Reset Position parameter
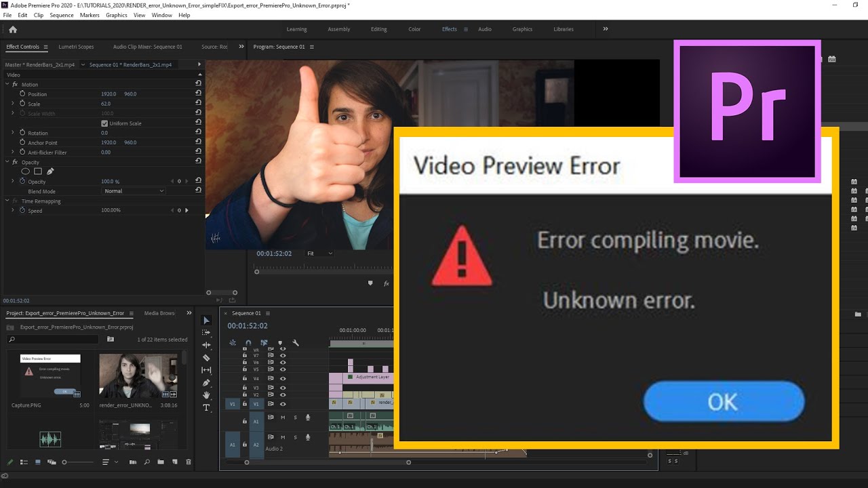868x488 pixels. coord(198,94)
